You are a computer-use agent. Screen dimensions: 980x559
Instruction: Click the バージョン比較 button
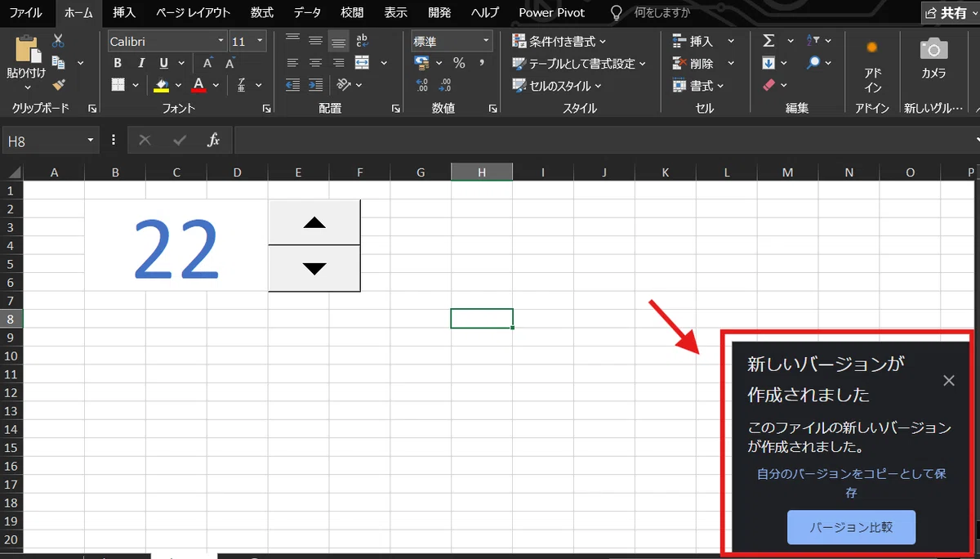pos(851,528)
